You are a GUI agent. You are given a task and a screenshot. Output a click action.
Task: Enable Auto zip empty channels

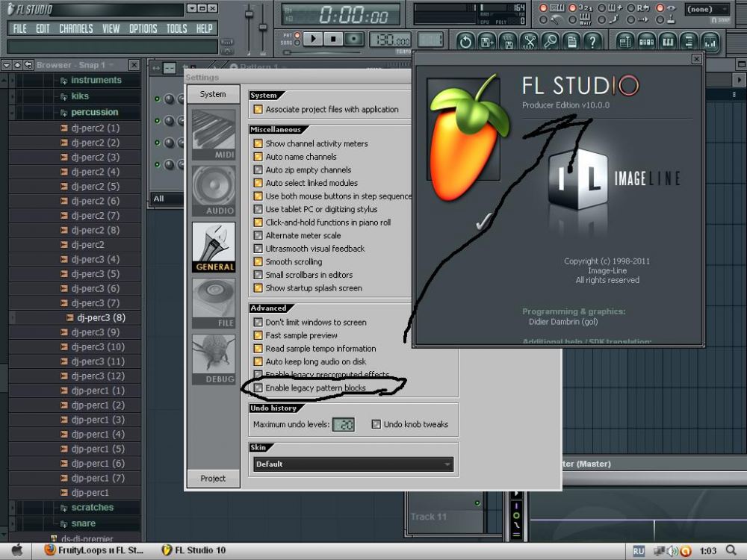258,169
